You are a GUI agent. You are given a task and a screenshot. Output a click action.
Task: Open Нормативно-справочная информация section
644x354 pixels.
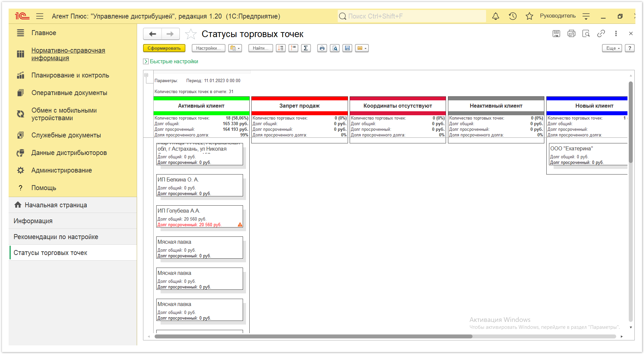(x=68, y=54)
